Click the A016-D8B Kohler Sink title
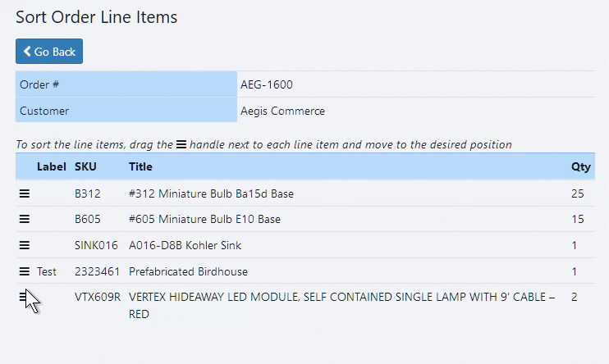 (185, 245)
